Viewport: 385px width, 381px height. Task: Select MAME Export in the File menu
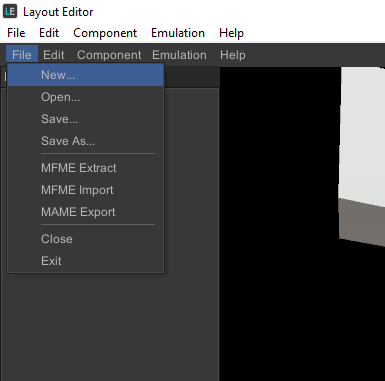pyautogui.click(x=85, y=212)
